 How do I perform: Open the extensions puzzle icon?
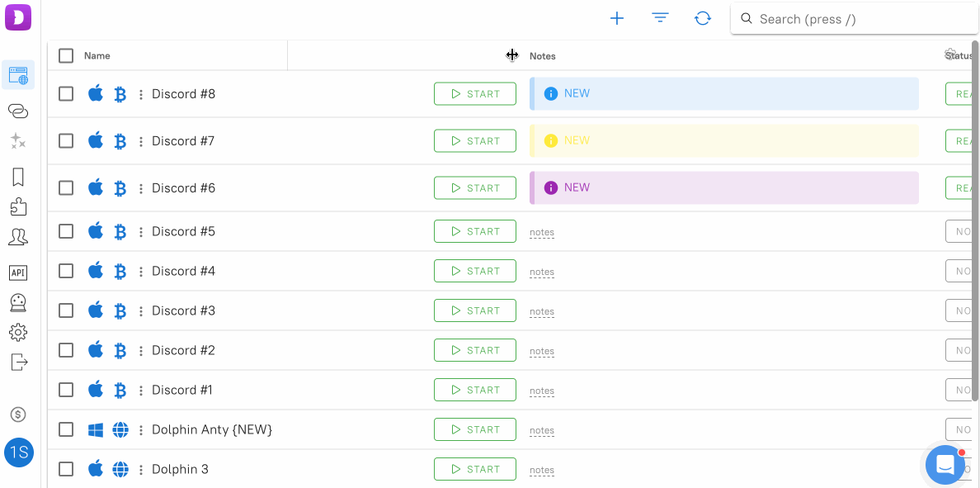18,206
